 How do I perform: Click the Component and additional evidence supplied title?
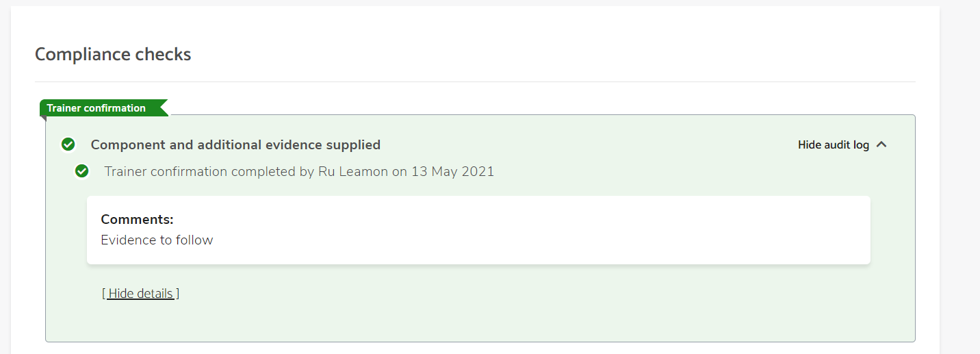click(235, 145)
